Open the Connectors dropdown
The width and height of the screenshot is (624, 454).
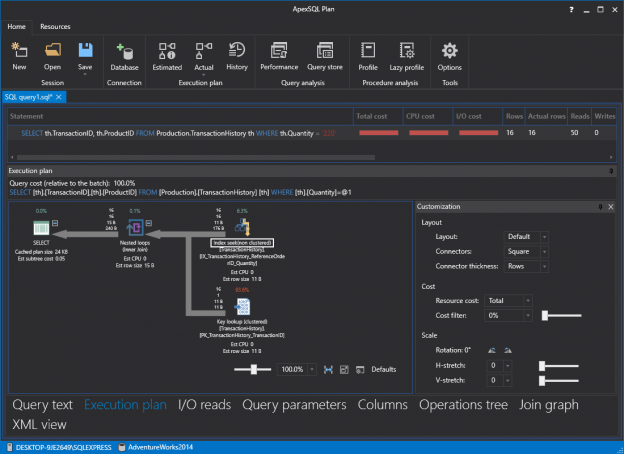tap(526, 252)
